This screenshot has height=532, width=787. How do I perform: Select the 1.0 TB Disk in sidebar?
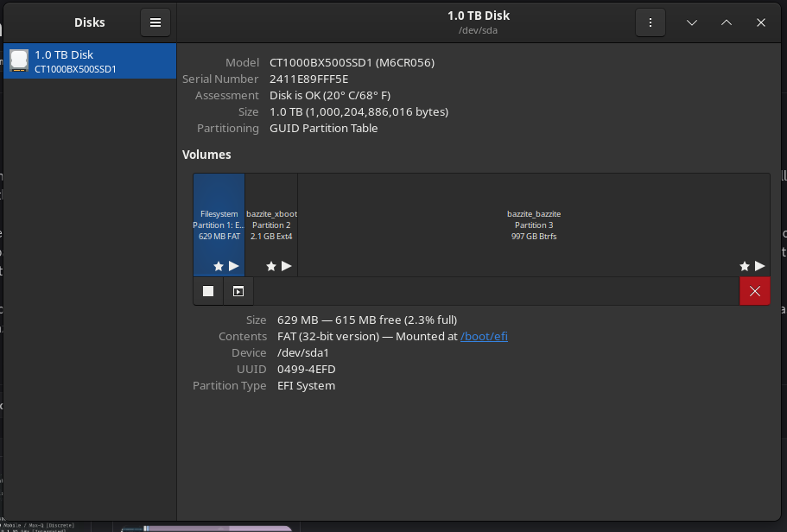tap(90, 60)
